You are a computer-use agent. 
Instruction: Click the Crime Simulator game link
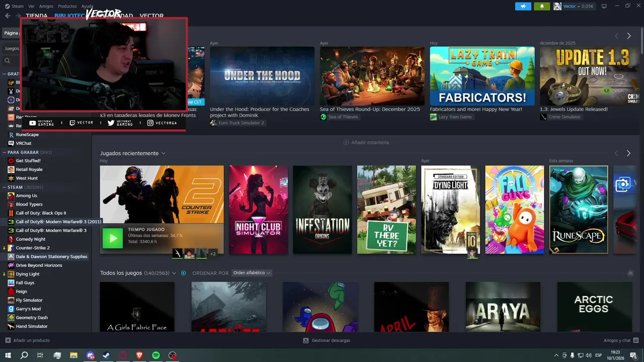565,117
